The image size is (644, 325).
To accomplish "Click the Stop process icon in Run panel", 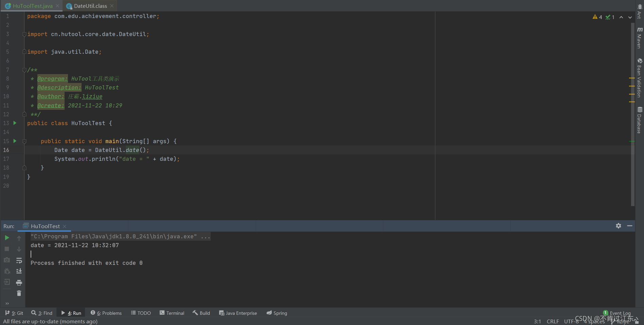I will click(x=7, y=249).
